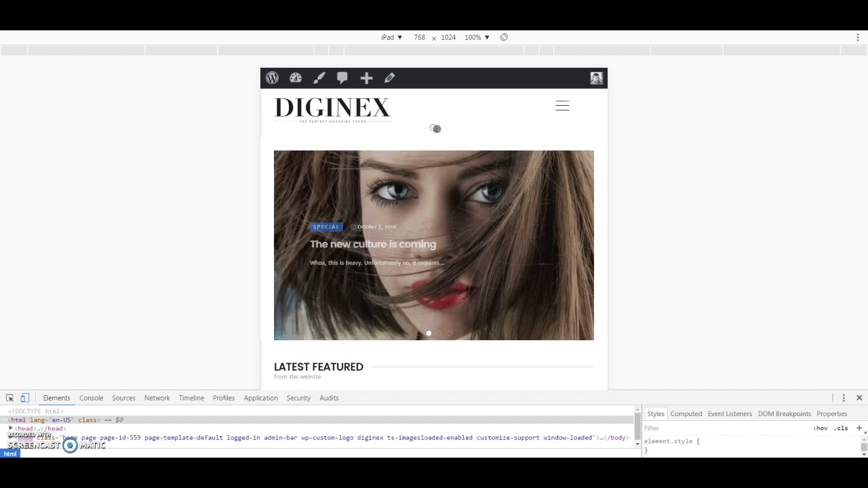Click the styles Filter input
Viewport: 868px width, 488px height.
point(726,428)
